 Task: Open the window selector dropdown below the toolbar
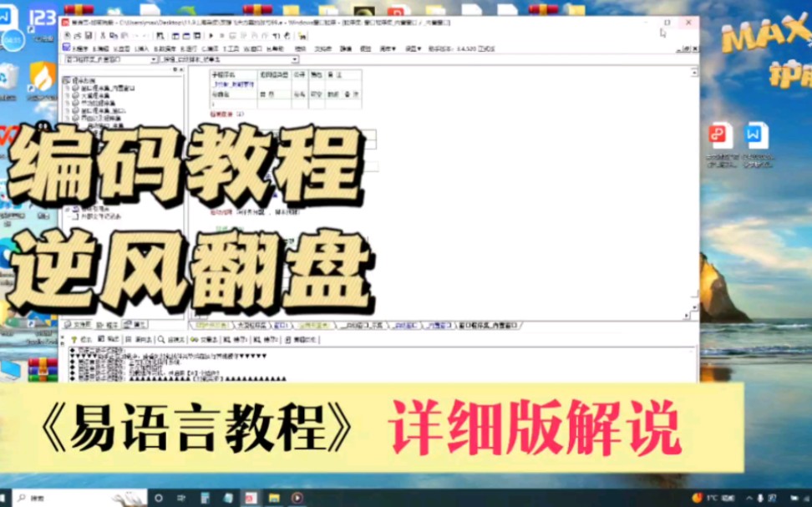155,60
